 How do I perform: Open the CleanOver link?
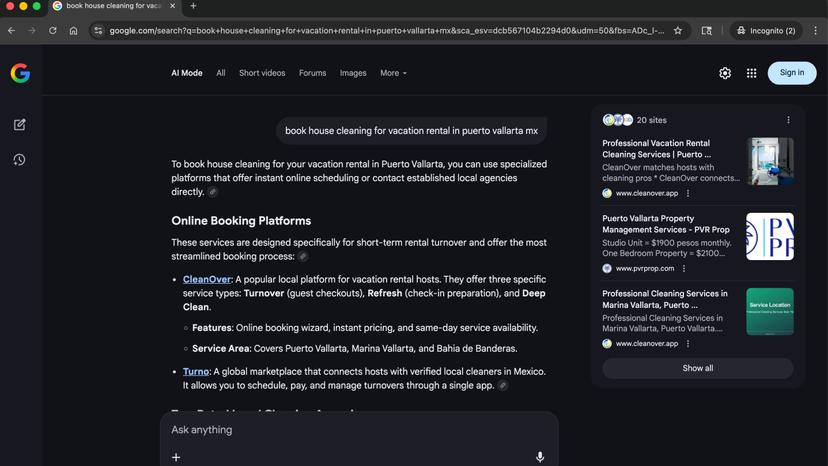click(x=207, y=280)
